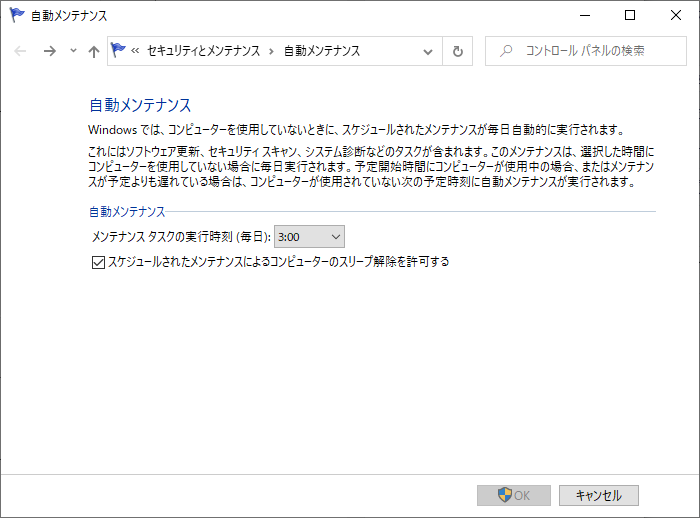Image resolution: width=700 pixels, height=518 pixels.
Task: Close the 自動メンテナンス window
Action: (x=676, y=16)
